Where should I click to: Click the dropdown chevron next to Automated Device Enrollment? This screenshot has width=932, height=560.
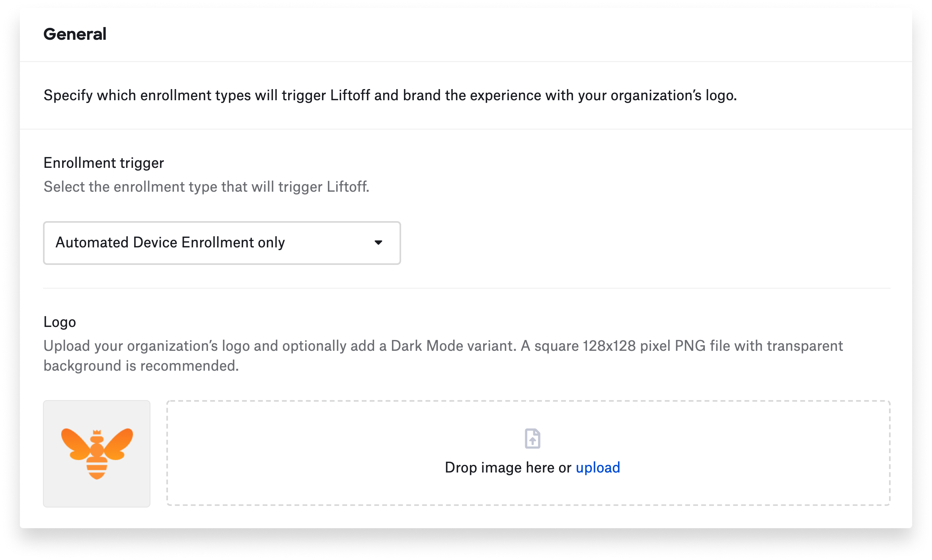(378, 243)
